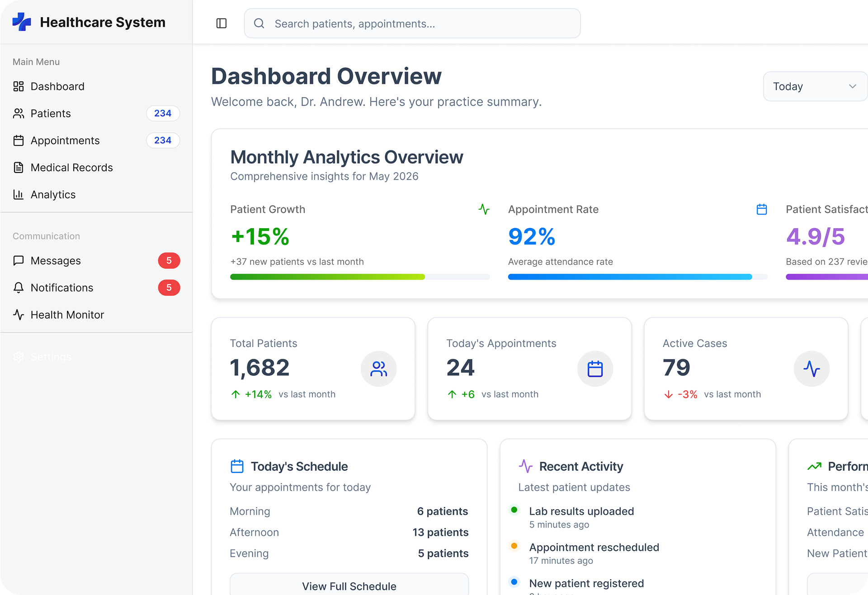Click the Recent Activity pulse icon
Screen dimensions: 868x595
[x=526, y=466]
